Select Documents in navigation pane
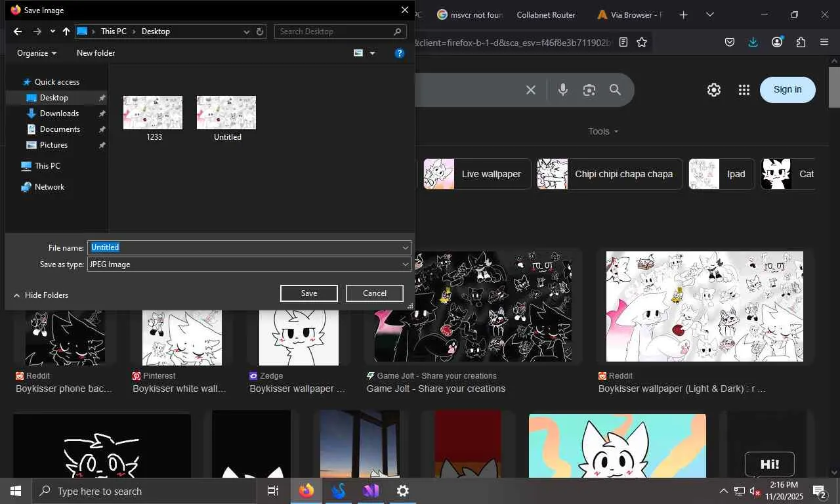 coord(60,129)
